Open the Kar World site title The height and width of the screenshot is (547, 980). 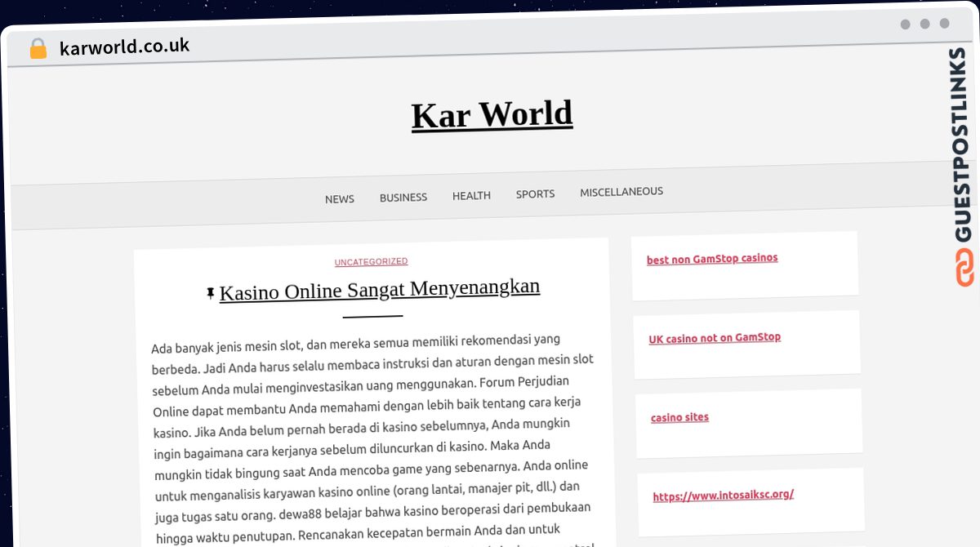tap(492, 114)
